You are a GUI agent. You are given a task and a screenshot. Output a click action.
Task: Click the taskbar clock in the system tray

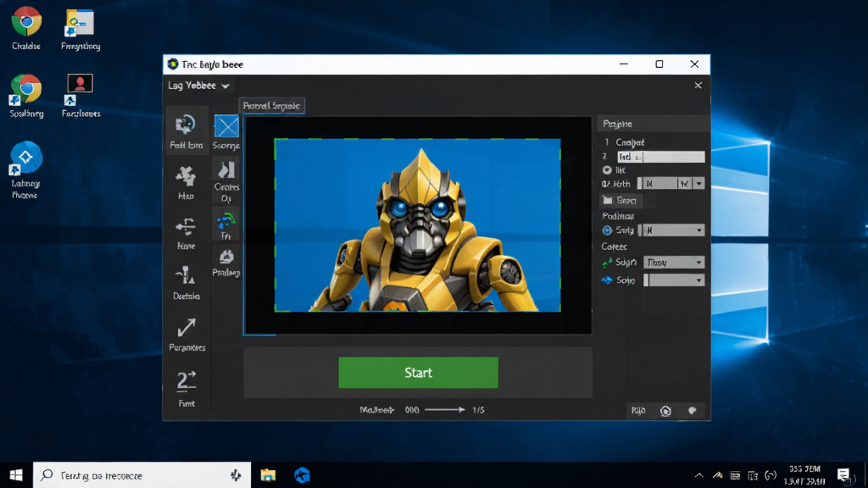(x=804, y=475)
